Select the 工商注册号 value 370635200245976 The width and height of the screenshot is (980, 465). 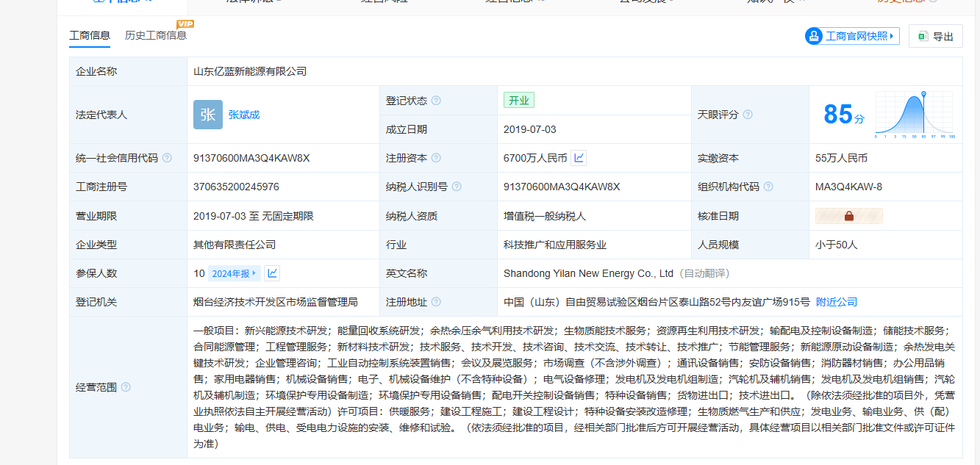pos(236,187)
